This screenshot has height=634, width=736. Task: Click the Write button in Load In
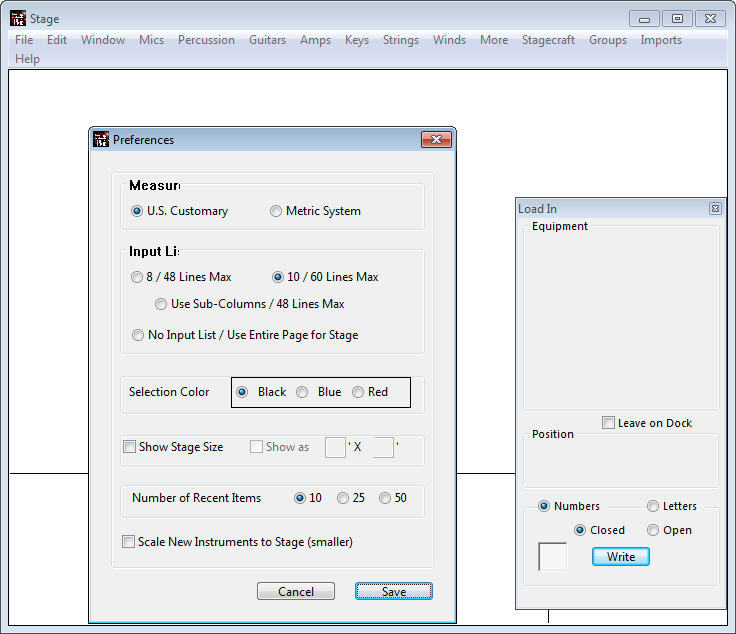pyautogui.click(x=621, y=557)
